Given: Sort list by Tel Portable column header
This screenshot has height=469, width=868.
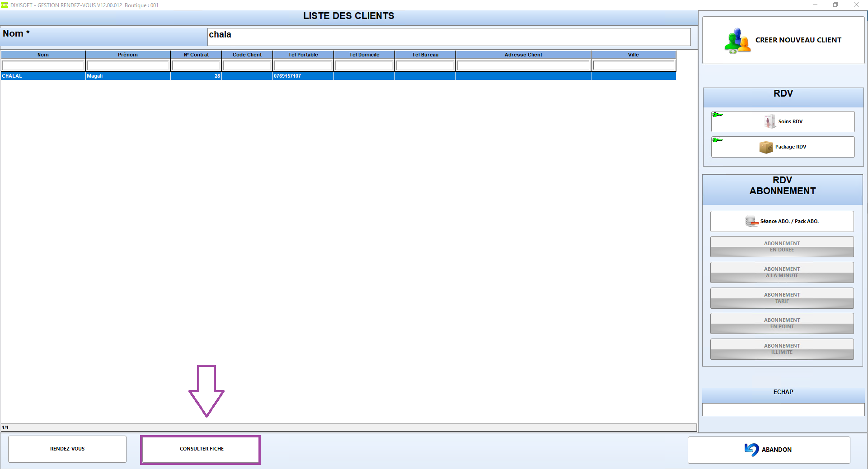Looking at the screenshot, I should (303, 55).
